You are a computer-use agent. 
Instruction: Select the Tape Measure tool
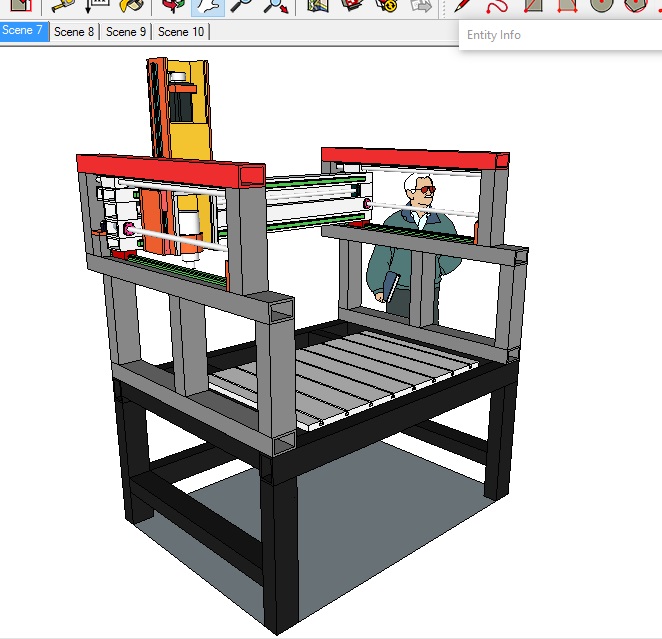(62, 6)
